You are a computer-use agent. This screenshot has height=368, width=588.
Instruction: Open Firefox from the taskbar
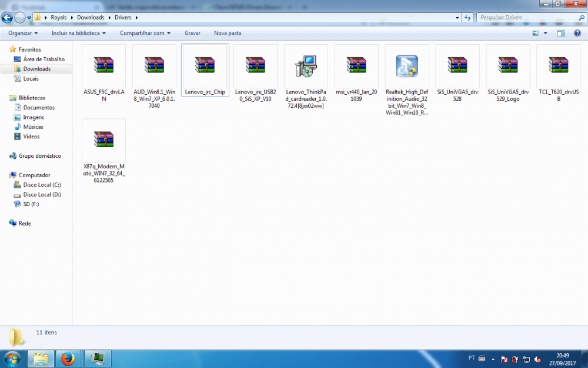[68, 359]
